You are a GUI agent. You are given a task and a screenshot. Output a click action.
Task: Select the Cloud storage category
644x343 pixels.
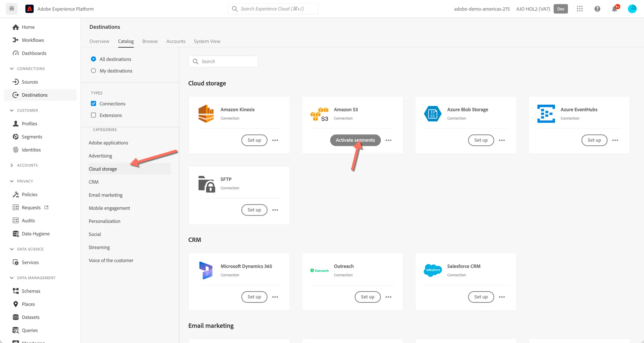pyautogui.click(x=129, y=169)
